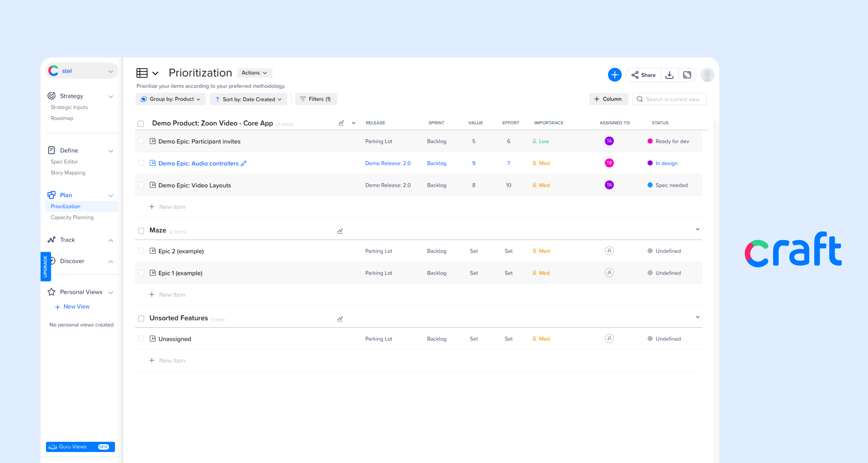Click the pencil icon next to Audio controllers
Screen dimensions: 868x463
click(244, 163)
